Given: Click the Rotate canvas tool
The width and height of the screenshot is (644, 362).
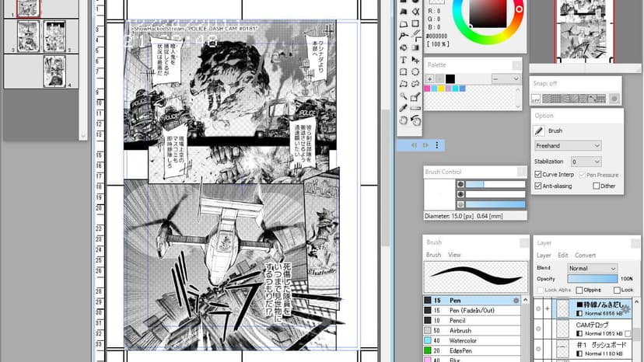Looking at the screenshot, I should click(x=415, y=120).
